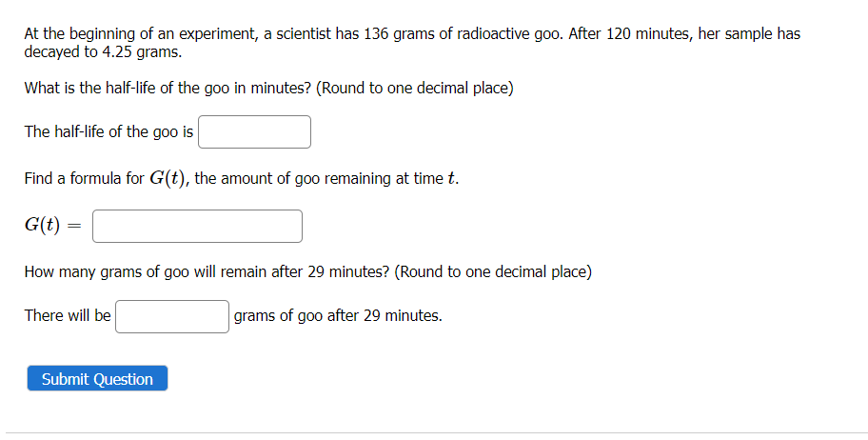Click the problem statement mentioning 136 grams
The height and width of the screenshot is (440, 868).
pos(412,43)
